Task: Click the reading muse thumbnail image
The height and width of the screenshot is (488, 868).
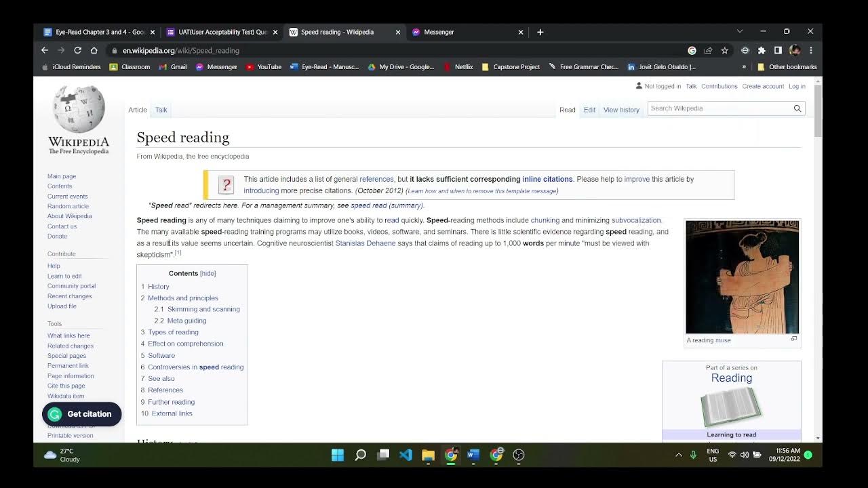Action: (x=742, y=277)
